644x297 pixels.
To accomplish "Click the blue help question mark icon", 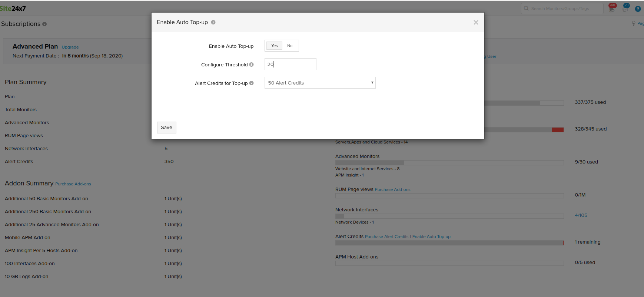I will coord(638,9).
